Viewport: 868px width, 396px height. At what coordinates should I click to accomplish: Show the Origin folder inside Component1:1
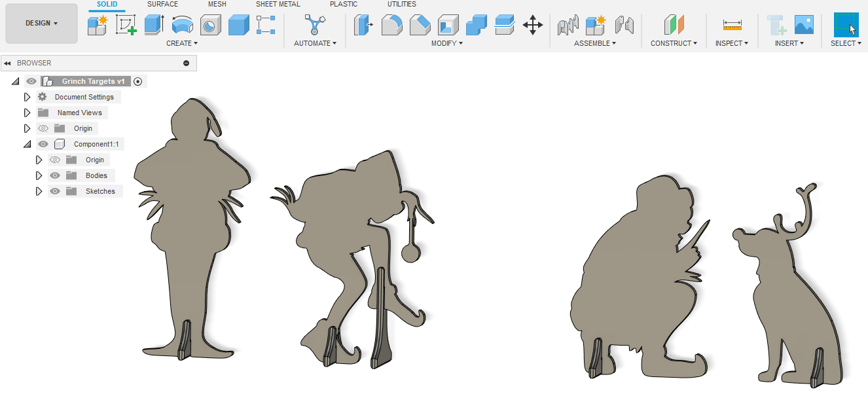(55, 160)
